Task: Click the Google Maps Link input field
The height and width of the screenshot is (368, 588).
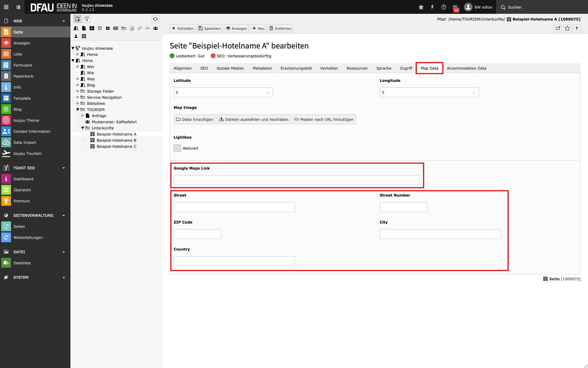Action: click(x=296, y=180)
